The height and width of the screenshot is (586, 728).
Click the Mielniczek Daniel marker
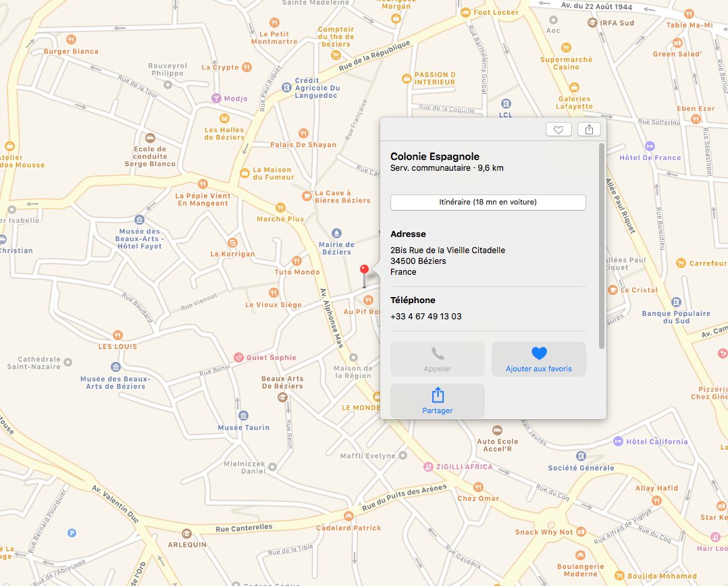coord(273,467)
